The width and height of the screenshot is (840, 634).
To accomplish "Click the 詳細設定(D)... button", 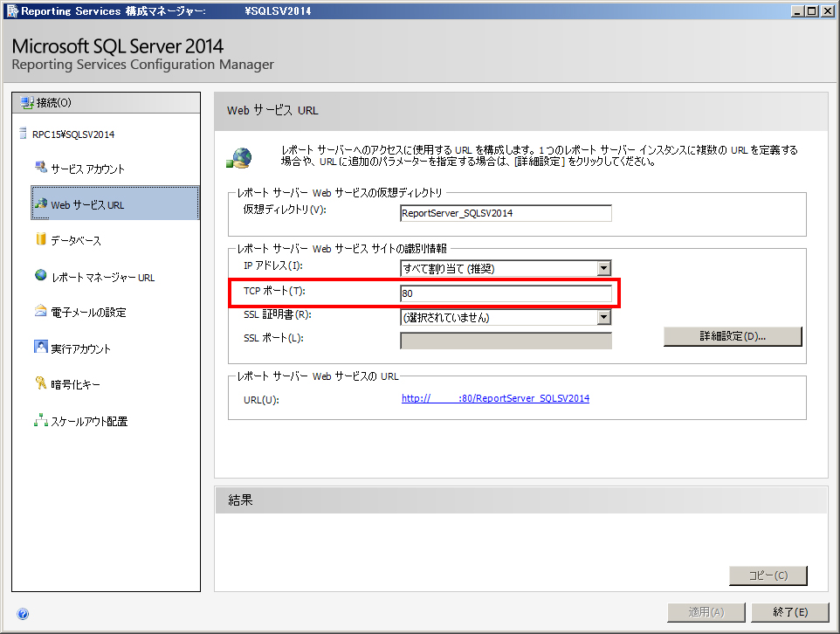I will point(733,336).
